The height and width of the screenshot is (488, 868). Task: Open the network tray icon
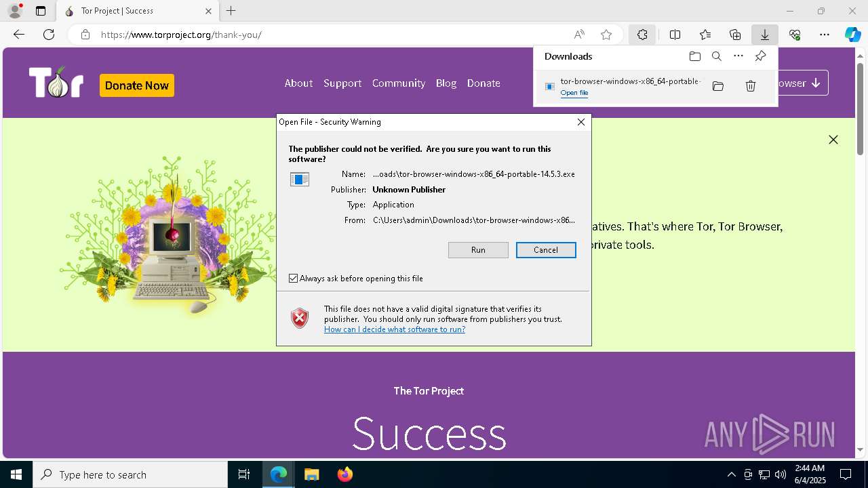pos(764,474)
